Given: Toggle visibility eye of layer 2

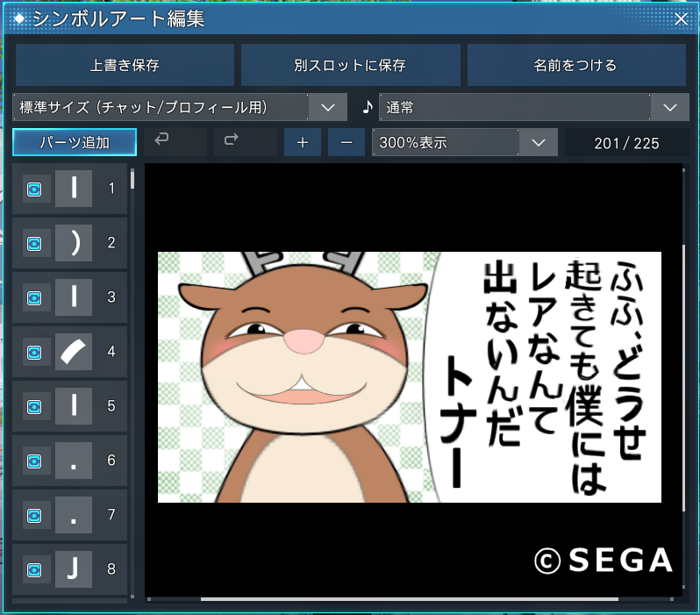Looking at the screenshot, I should click(x=34, y=244).
